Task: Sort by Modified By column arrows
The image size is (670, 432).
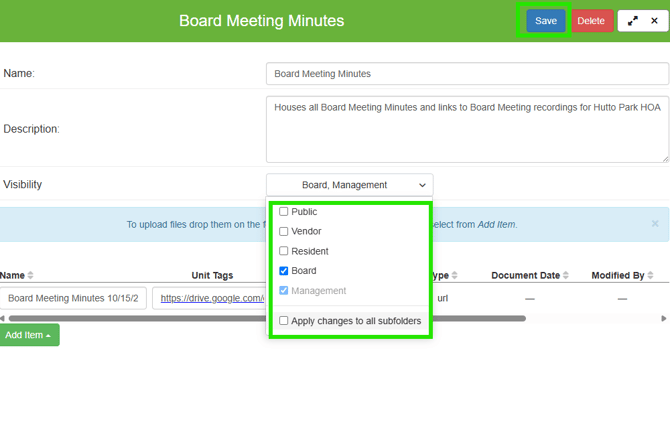Action: (651, 276)
